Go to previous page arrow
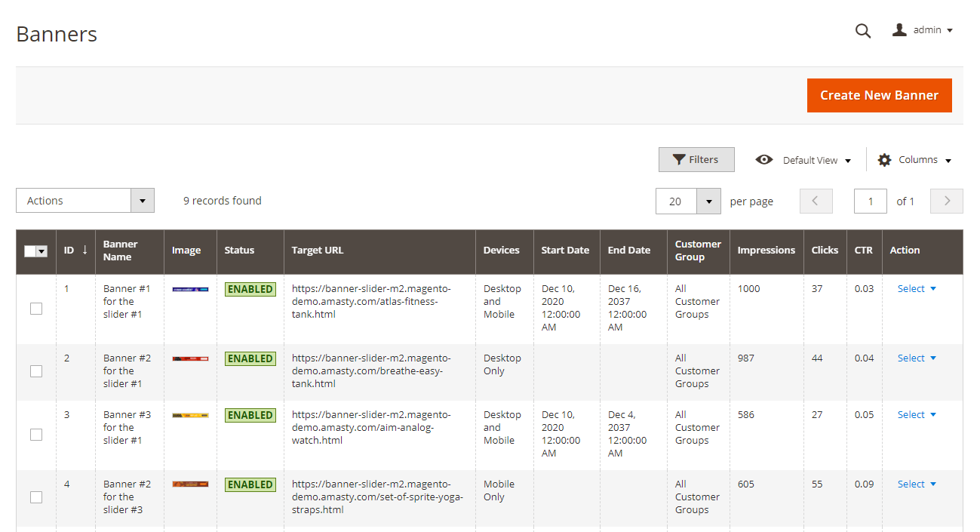Screen dimensions: 980x532 816,201
